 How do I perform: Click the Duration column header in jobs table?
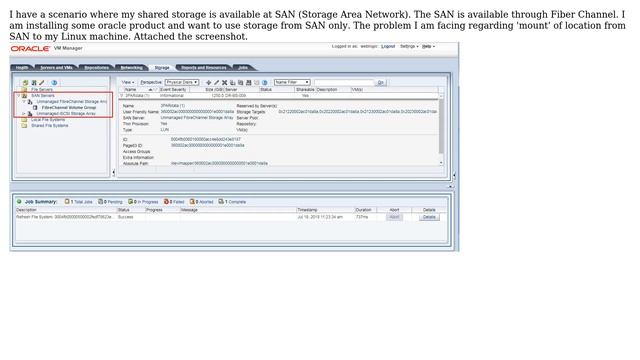pyautogui.click(x=363, y=210)
